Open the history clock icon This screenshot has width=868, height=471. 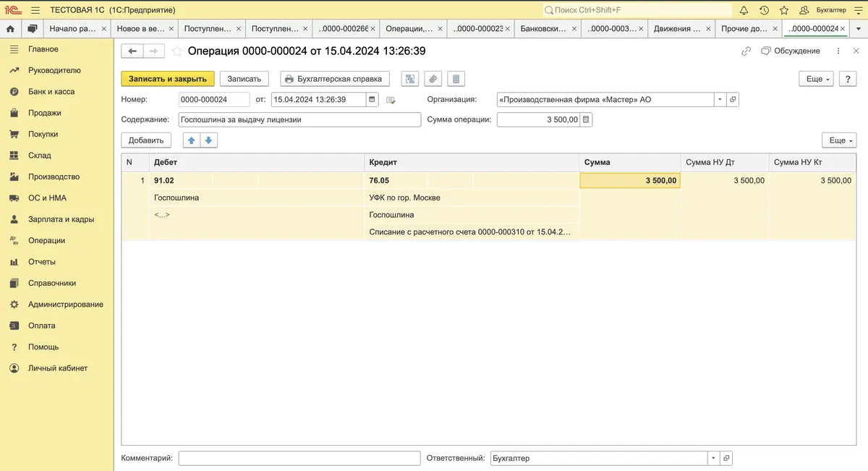click(764, 10)
